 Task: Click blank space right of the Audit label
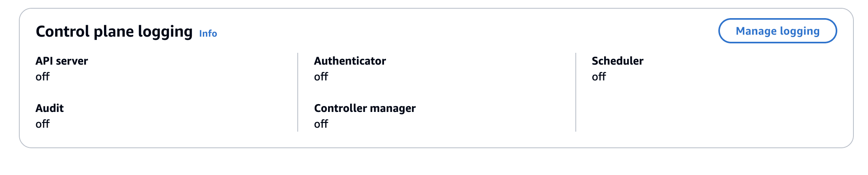tap(177, 108)
